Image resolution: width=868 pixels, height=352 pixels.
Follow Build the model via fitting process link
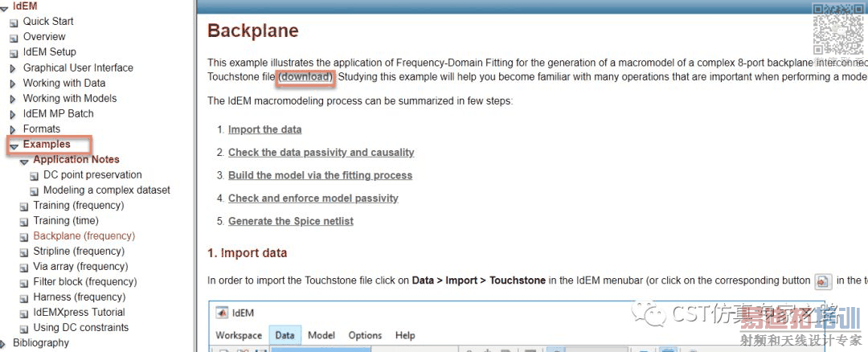(320, 175)
